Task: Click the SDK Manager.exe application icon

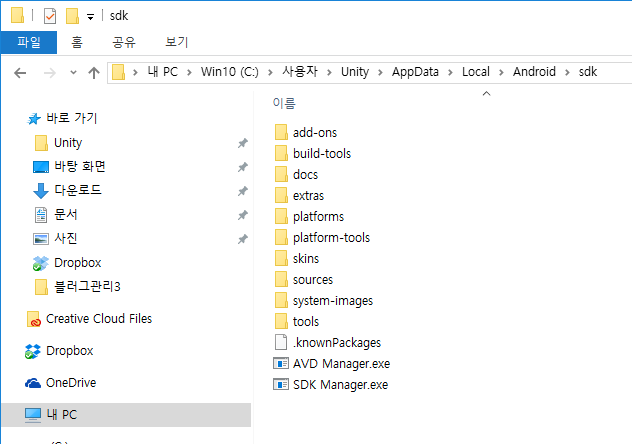Action: (281, 384)
